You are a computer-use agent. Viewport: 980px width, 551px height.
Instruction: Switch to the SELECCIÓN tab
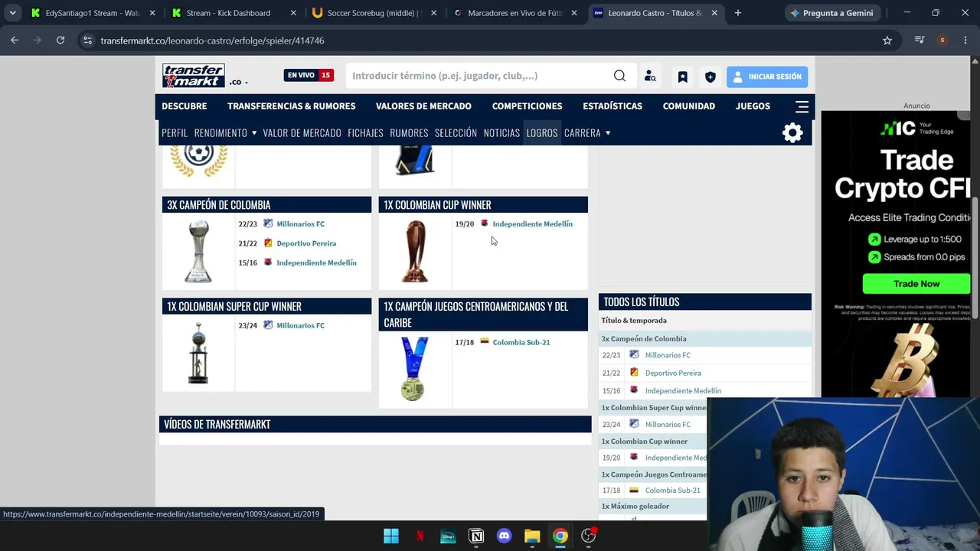pos(456,133)
